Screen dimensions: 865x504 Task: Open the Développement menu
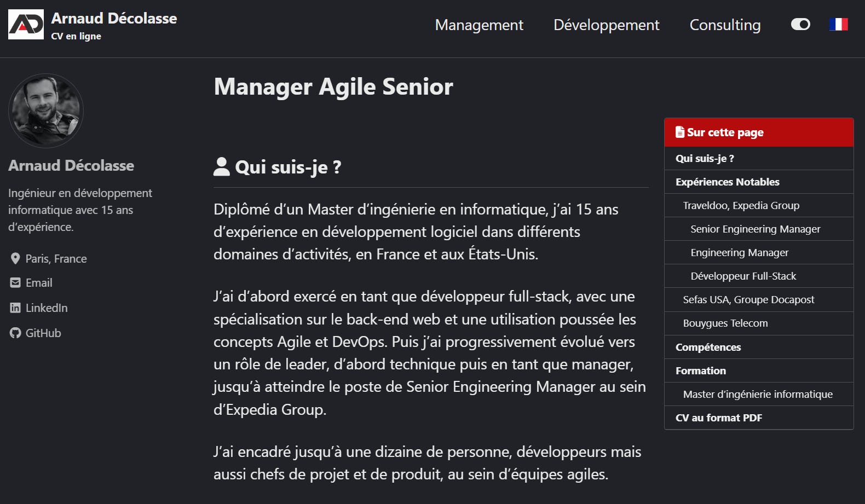[607, 25]
